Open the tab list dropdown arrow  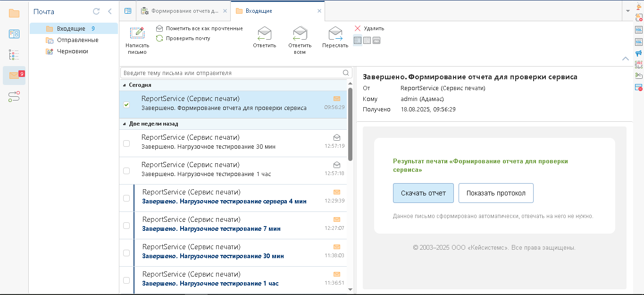(627, 11)
